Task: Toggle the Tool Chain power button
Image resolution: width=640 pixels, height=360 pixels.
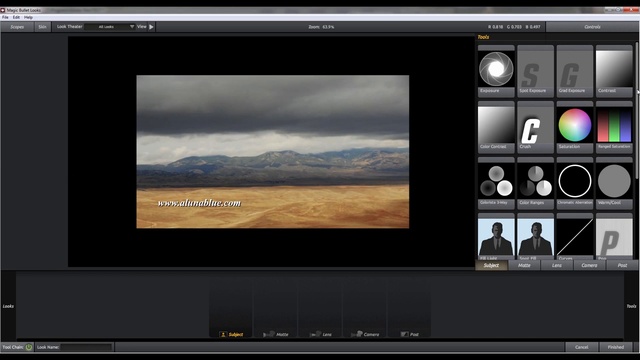Action: tap(29, 347)
